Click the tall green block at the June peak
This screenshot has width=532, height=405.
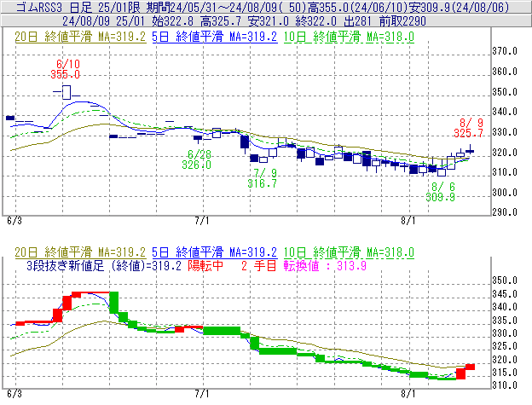[114, 303]
